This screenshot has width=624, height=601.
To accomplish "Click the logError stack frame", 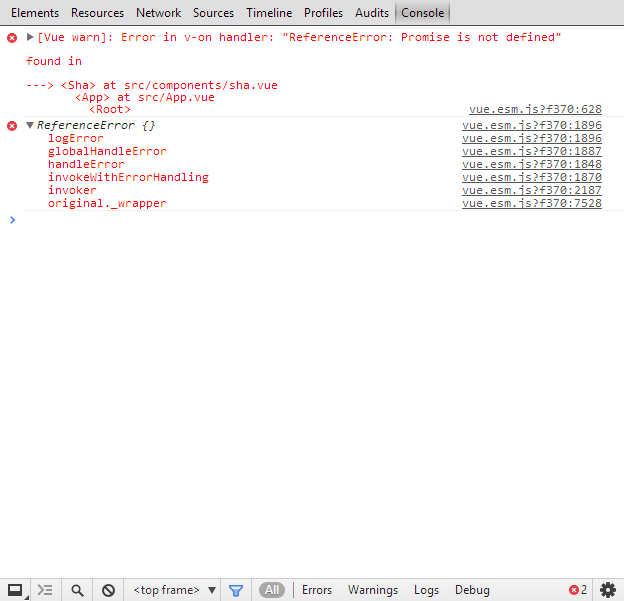I will point(76,138).
